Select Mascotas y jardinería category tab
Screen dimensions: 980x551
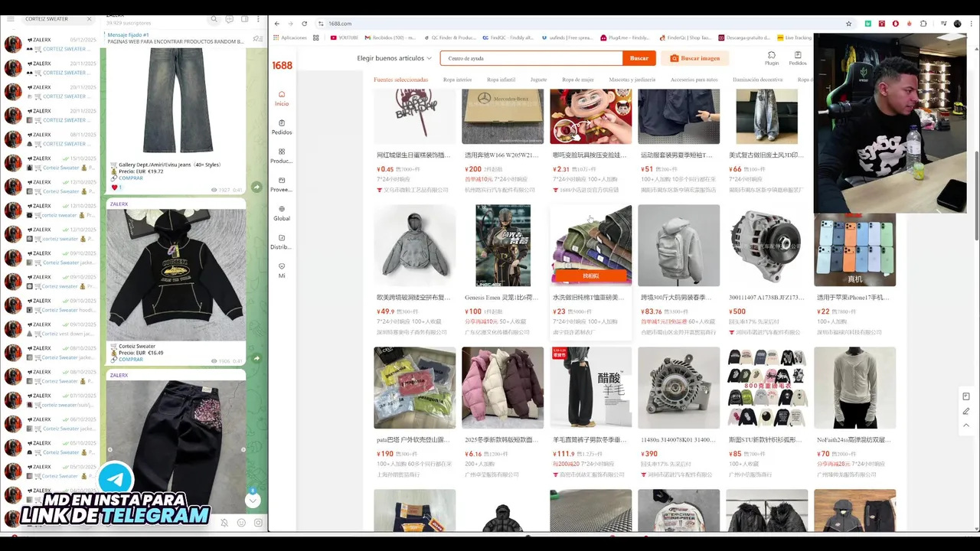[x=632, y=80]
